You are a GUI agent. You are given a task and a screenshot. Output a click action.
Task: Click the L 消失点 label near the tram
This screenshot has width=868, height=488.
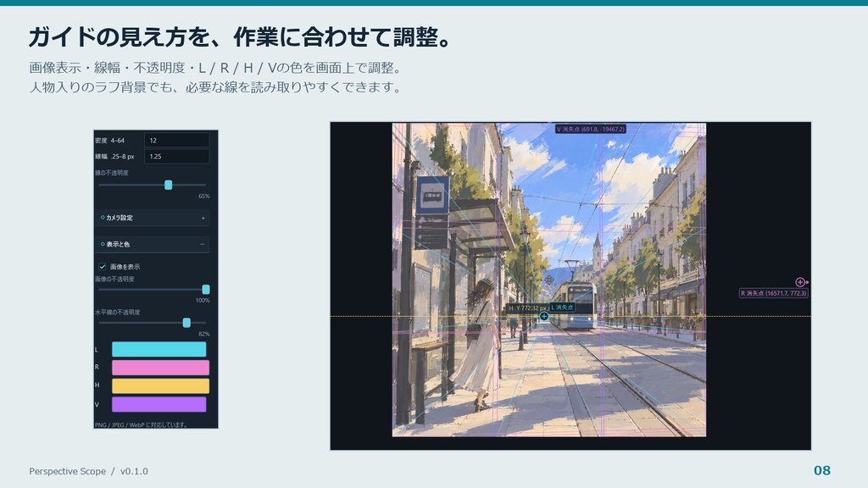[x=563, y=307]
